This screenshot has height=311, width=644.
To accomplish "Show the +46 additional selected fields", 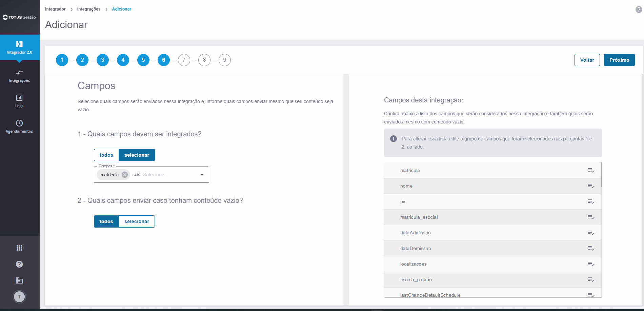I will coord(136,175).
